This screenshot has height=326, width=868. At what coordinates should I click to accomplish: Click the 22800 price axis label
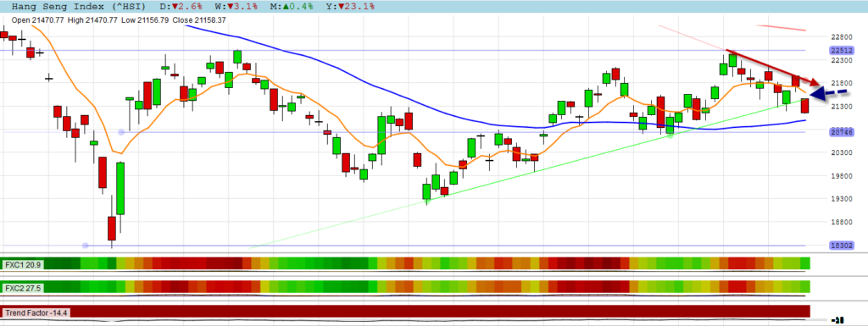tap(841, 37)
